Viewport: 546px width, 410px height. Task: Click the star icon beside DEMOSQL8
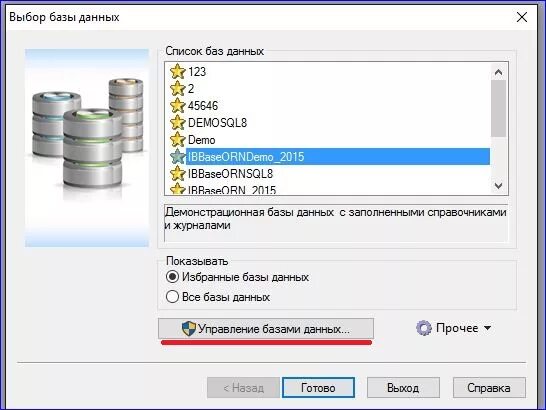coord(178,123)
